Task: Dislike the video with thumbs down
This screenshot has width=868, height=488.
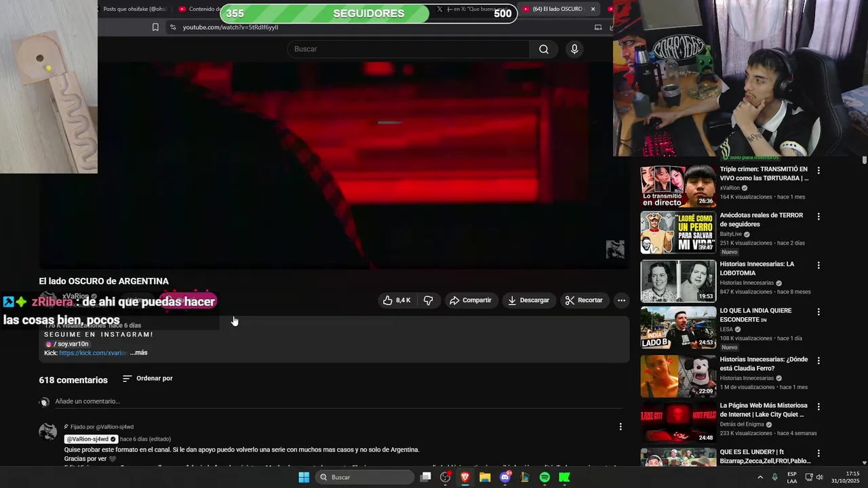Action: tap(429, 300)
